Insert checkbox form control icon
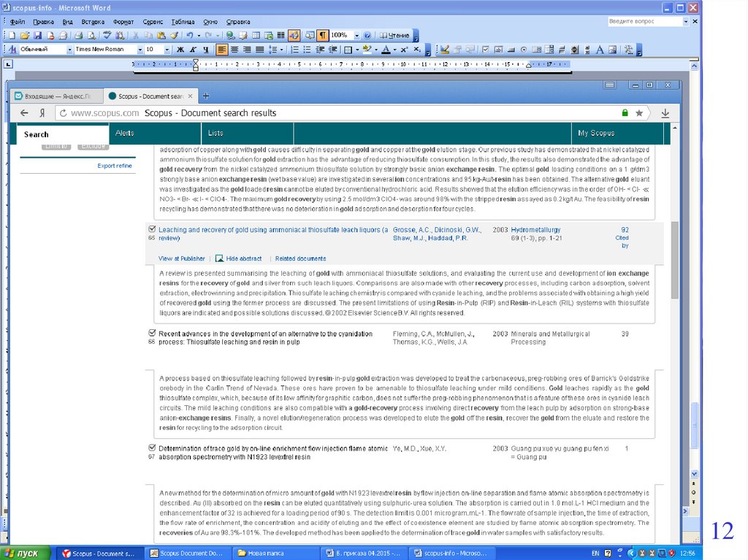Image resolution: width=748 pixels, height=560 pixels. [x=486, y=49]
